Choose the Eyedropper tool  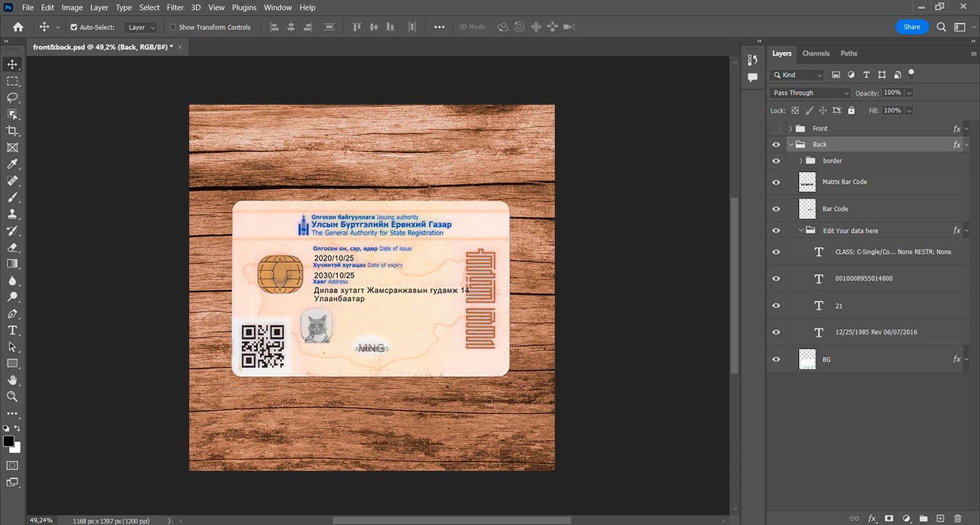12,164
